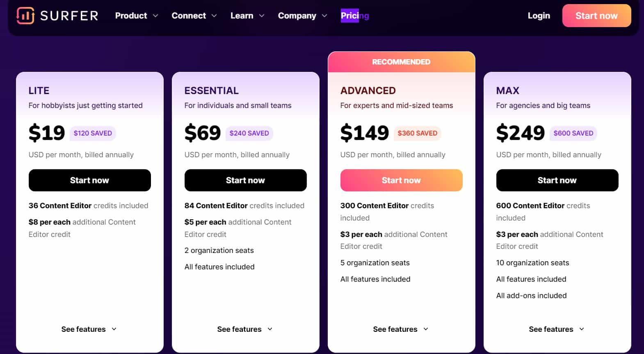Image resolution: width=644 pixels, height=354 pixels.
Task: Expand See features under Max plan
Action: (x=557, y=329)
